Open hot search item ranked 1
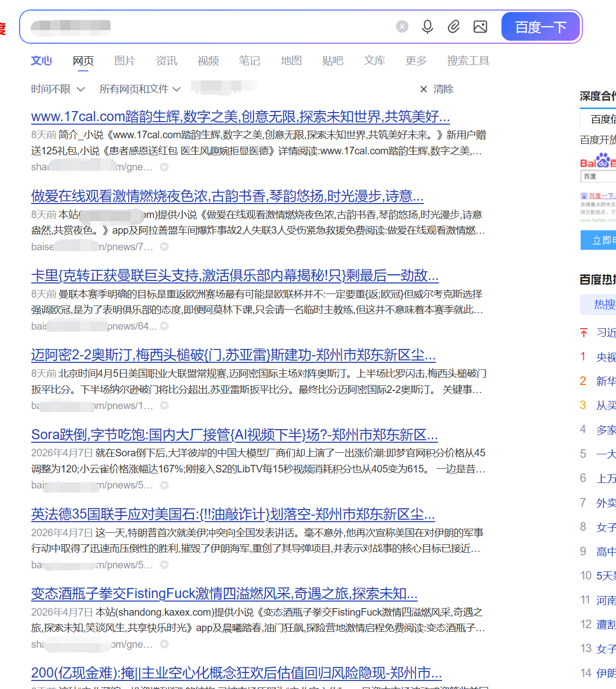This screenshot has height=689, width=616. (x=606, y=357)
